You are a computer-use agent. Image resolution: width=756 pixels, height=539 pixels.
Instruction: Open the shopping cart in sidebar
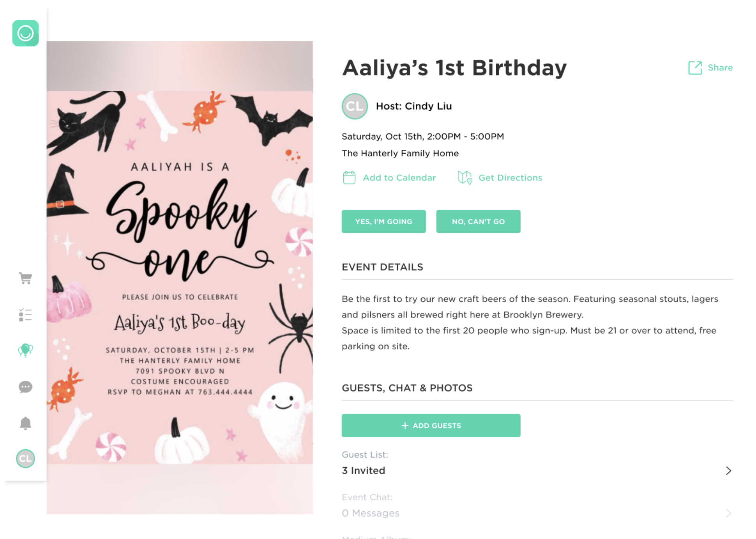(x=25, y=278)
